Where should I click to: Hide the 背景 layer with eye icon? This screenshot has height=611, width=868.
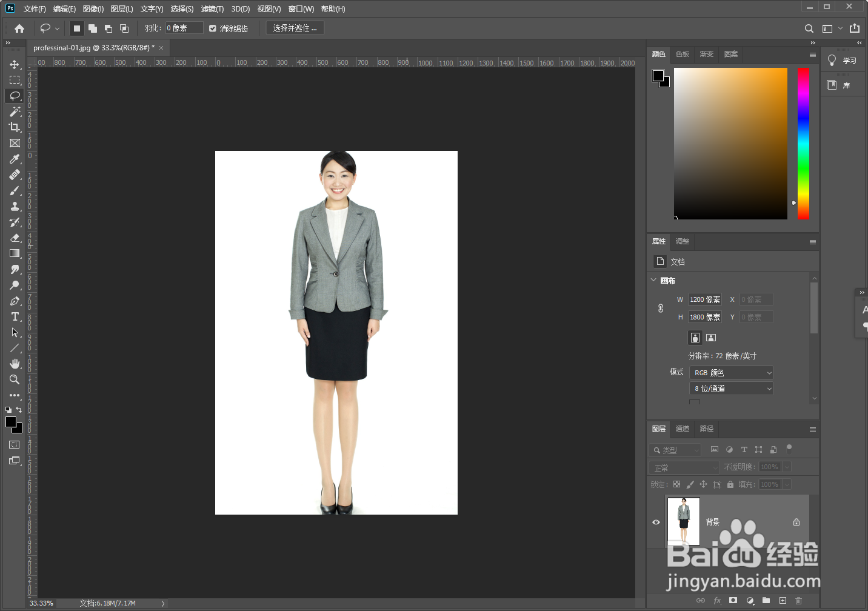click(x=656, y=522)
